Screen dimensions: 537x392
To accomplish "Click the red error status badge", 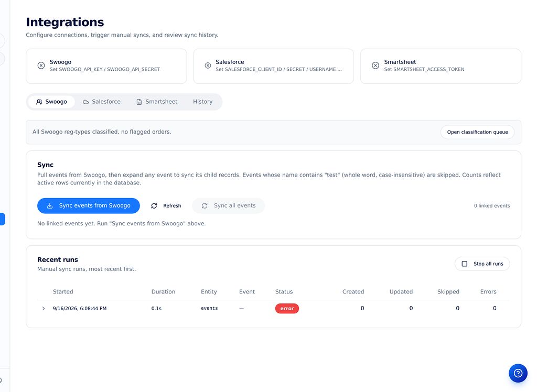I will [287, 309].
